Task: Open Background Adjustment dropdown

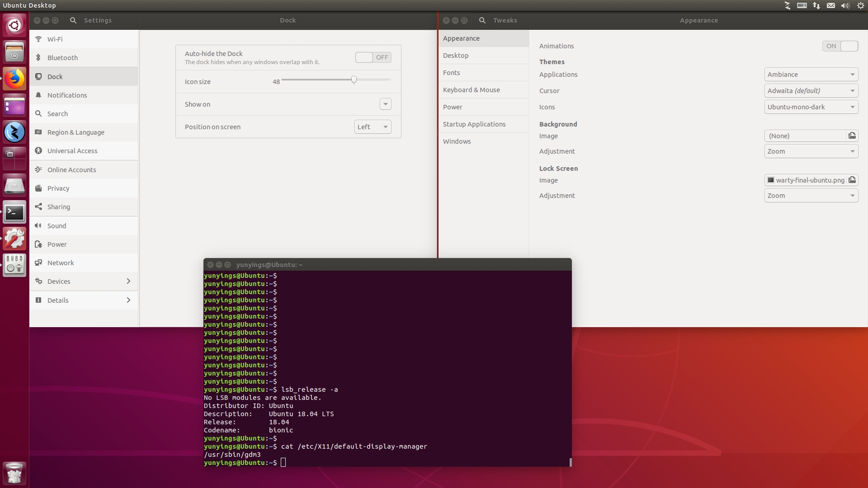Action: (811, 151)
